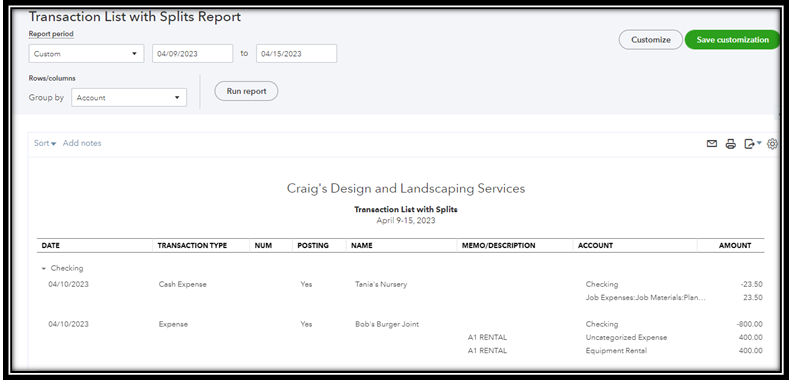
Task: Click the Run report button
Action: tap(246, 91)
